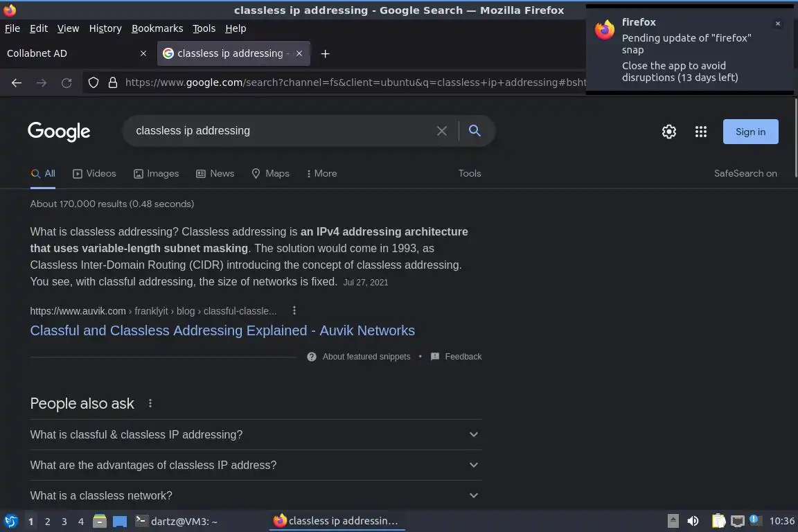
Task: Expand 'What is a classless network?' question
Action: coord(256,496)
